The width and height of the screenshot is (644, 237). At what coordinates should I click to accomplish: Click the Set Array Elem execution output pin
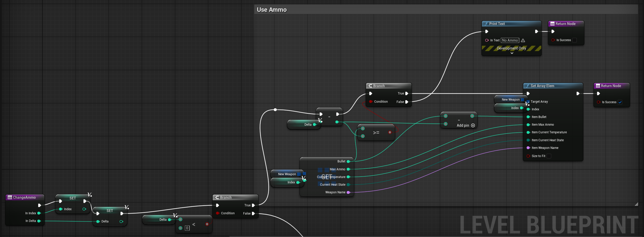(x=578, y=93)
